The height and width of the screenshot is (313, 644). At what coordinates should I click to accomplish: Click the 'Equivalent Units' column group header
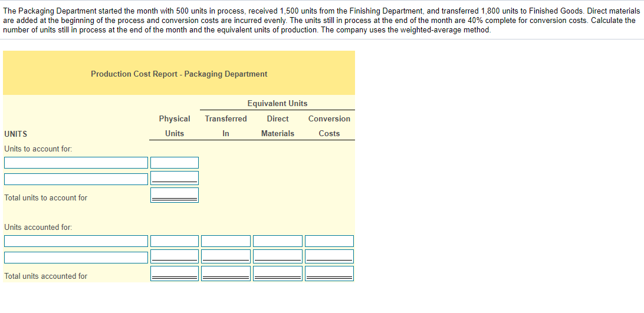click(x=277, y=104)
